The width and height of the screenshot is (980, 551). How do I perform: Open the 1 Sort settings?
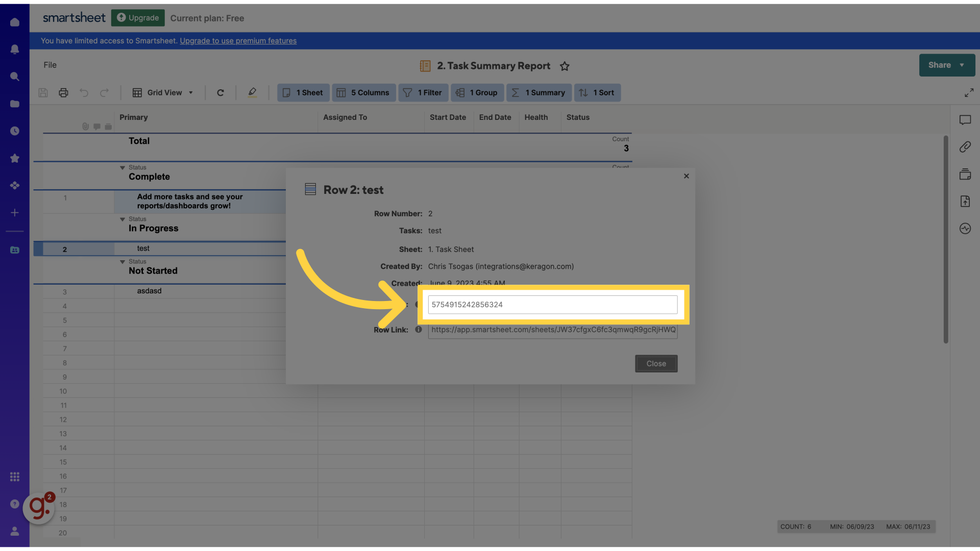click(598, 92)
